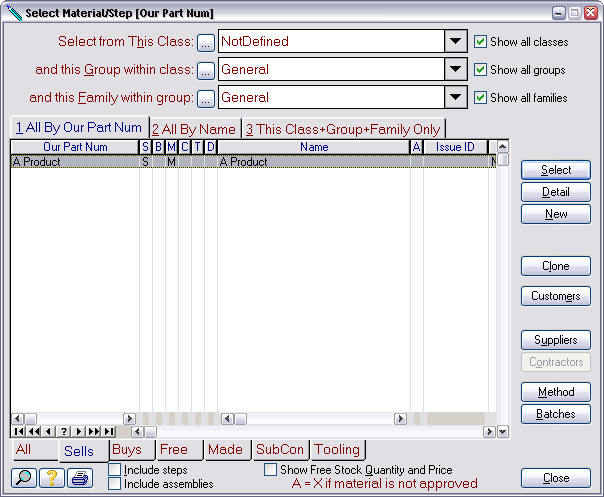
Task: Click the General group combo field
Action: point(331,69)
